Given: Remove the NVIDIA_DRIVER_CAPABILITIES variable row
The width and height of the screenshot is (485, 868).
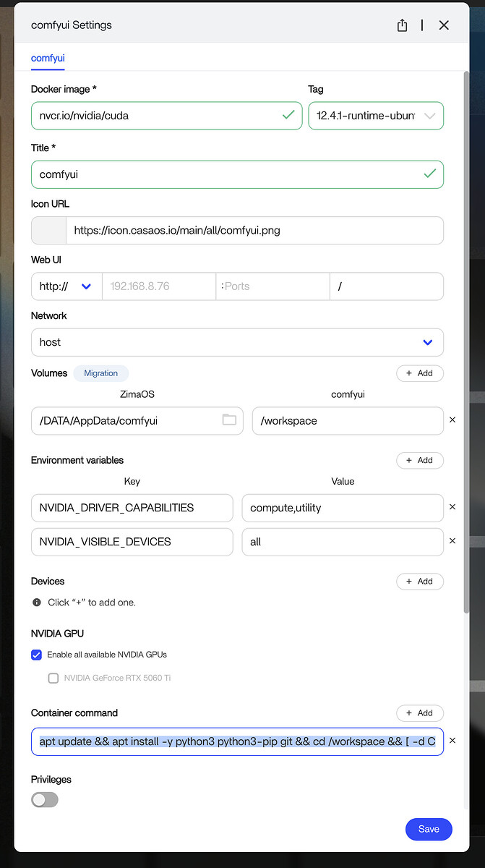Looking at the screenshot, I should [452, 507].
